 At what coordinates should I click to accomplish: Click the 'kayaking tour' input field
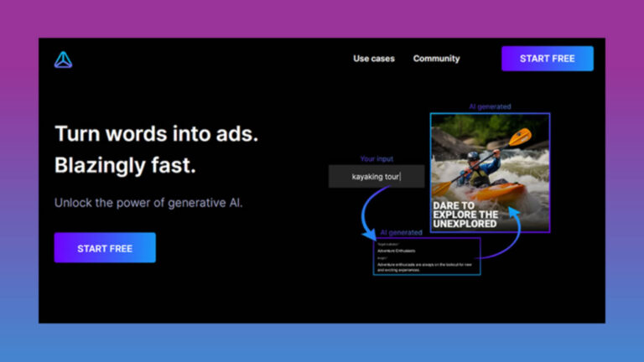pyautogui.click(x=377, y=177)
